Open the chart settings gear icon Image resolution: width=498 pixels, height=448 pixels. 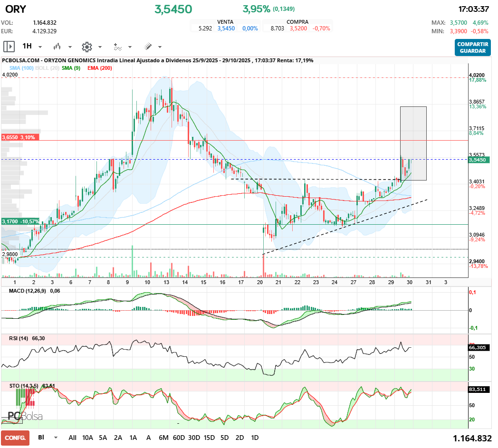click(x=86, y=47)
